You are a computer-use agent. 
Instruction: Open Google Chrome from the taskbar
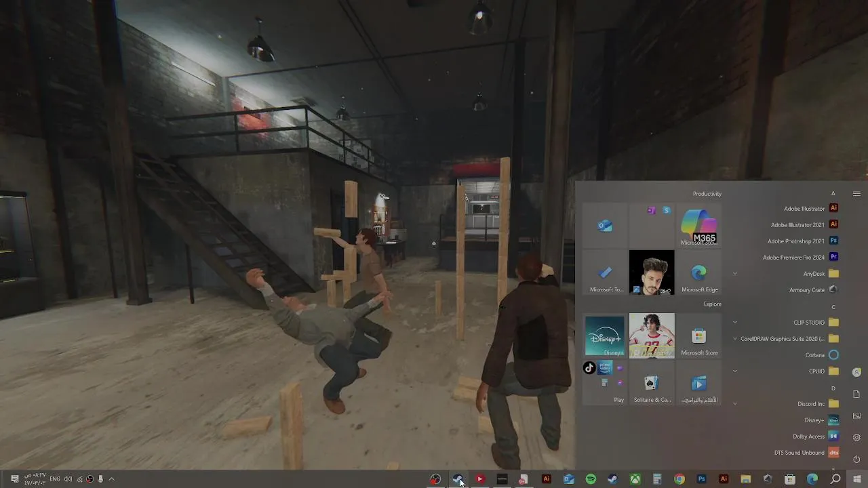click(x=679, y=479)
